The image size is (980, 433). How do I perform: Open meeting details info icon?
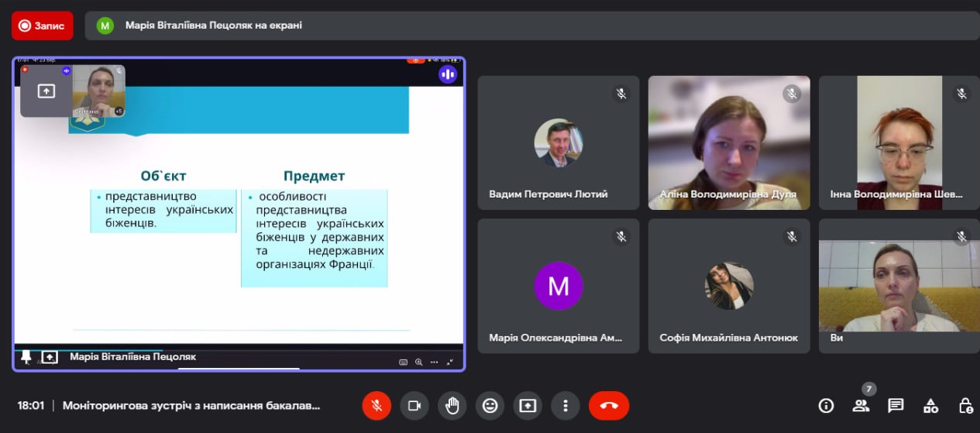[826, 405]
